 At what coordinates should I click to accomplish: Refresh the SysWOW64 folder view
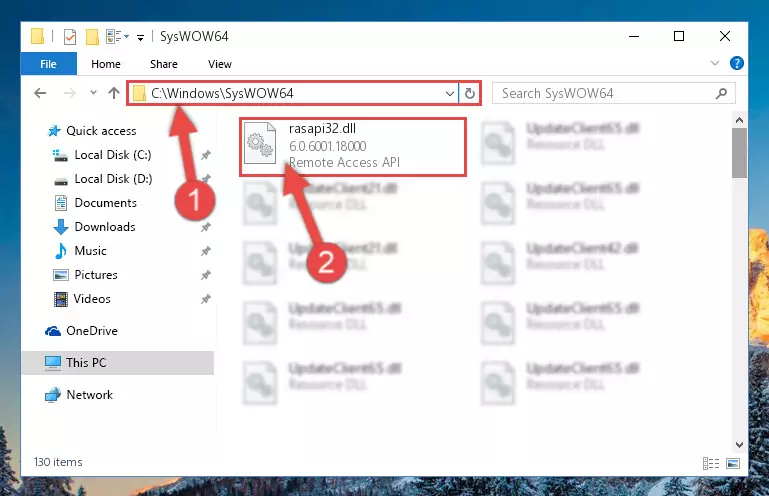[x=470, y=93]
